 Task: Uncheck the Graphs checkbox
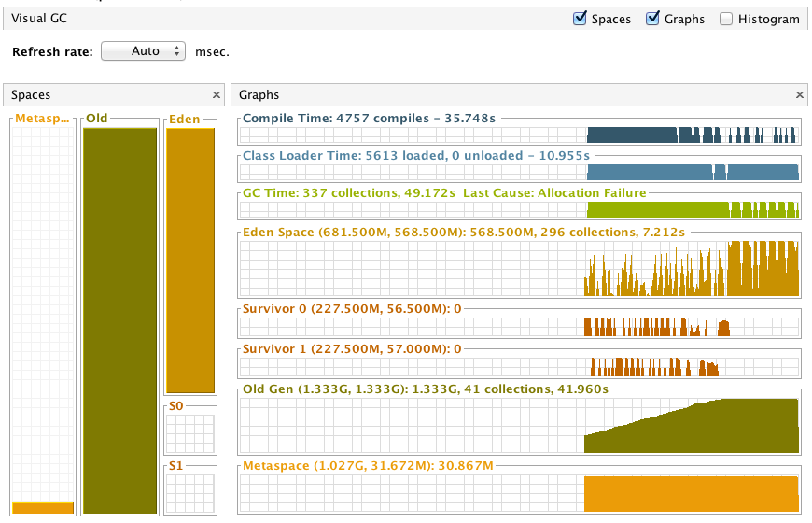click(653, 19)
